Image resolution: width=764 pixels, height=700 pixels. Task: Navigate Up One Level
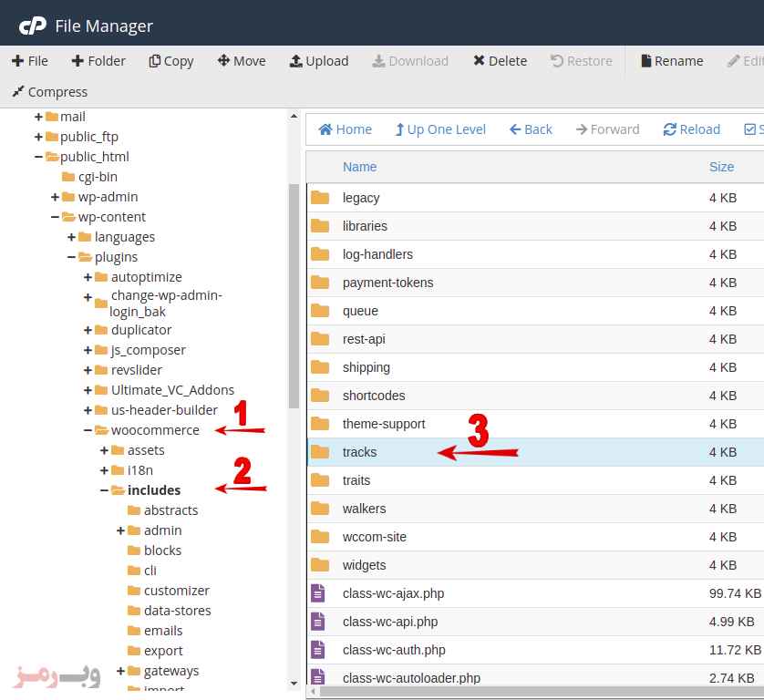coord(440,129)
